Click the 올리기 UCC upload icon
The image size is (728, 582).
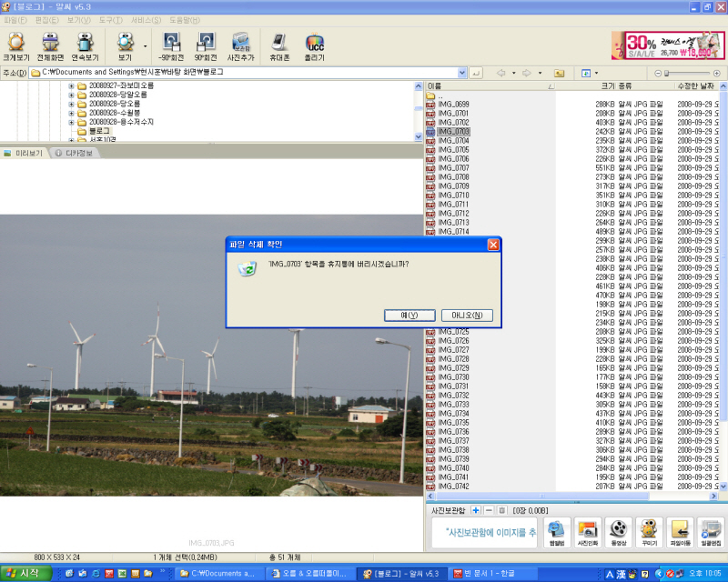click(x=314, y=46)
